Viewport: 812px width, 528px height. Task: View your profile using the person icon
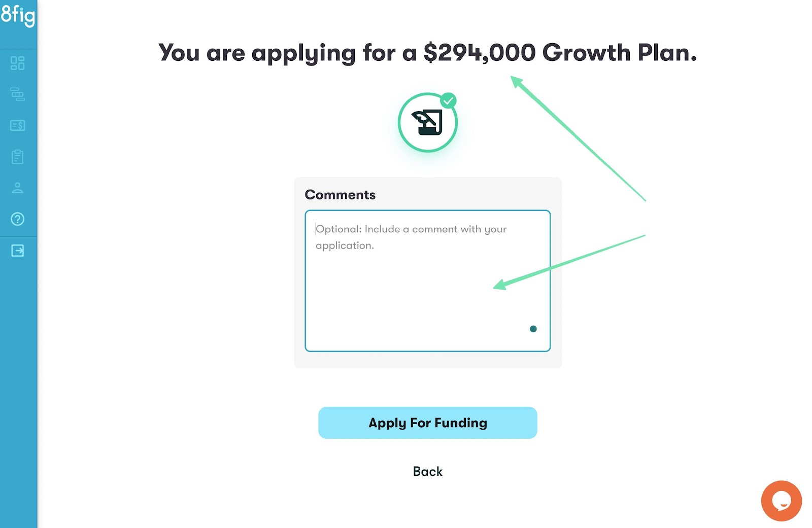18,188
